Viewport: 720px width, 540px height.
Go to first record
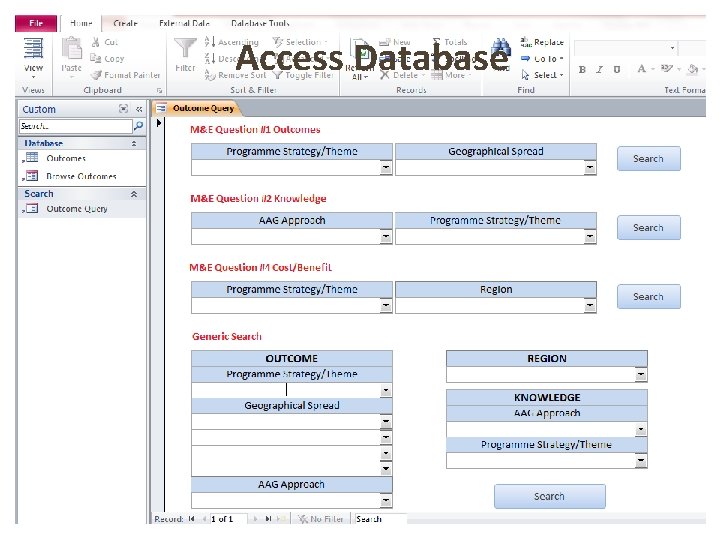click(191, 519)
